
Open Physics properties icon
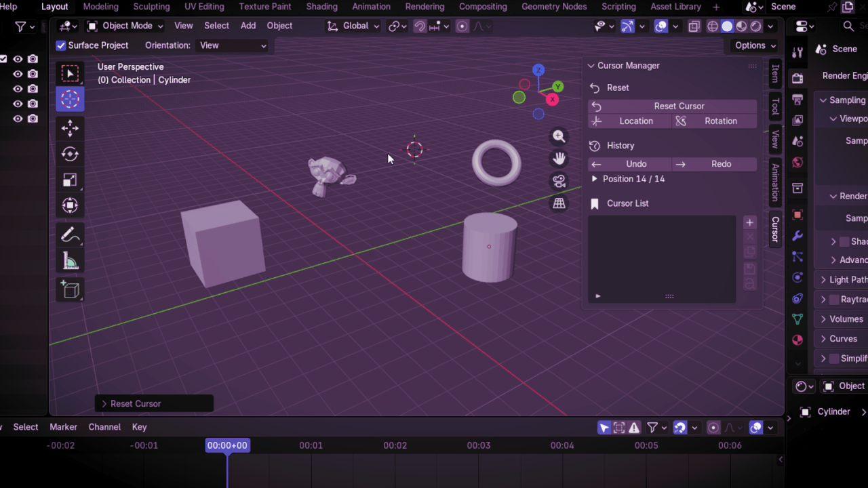coord(797,278)
